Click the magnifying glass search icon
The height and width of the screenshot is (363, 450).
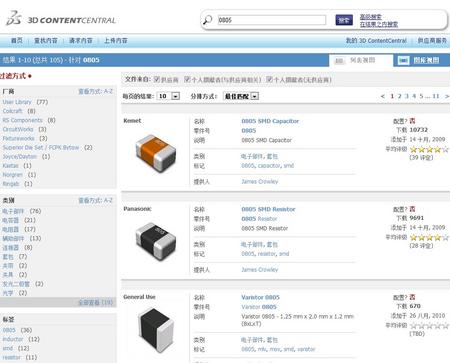[x=207, y=20]
